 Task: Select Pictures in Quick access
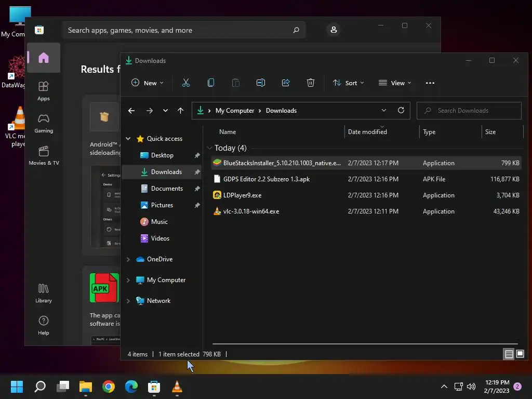pyautogui.click(x=162, y=205)
